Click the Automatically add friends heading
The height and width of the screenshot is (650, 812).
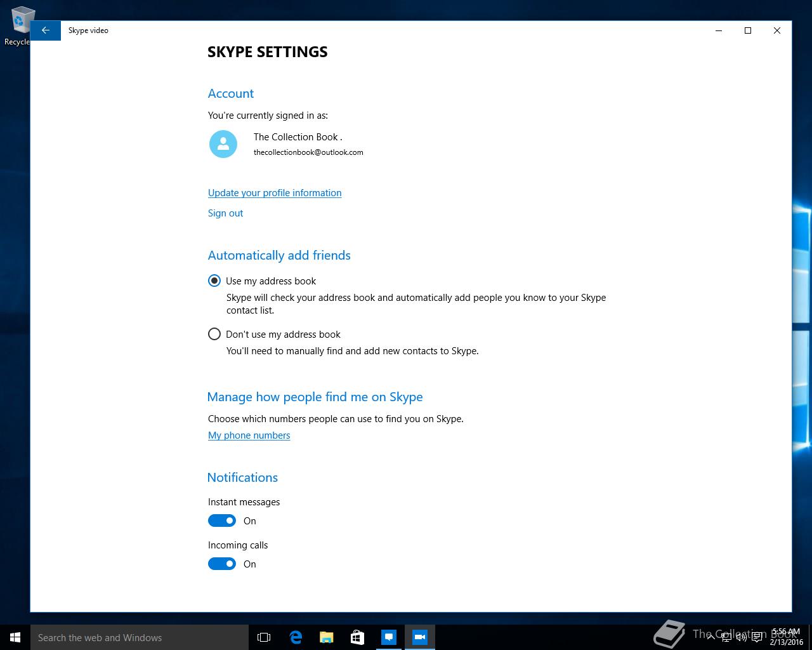pos(279,255)
